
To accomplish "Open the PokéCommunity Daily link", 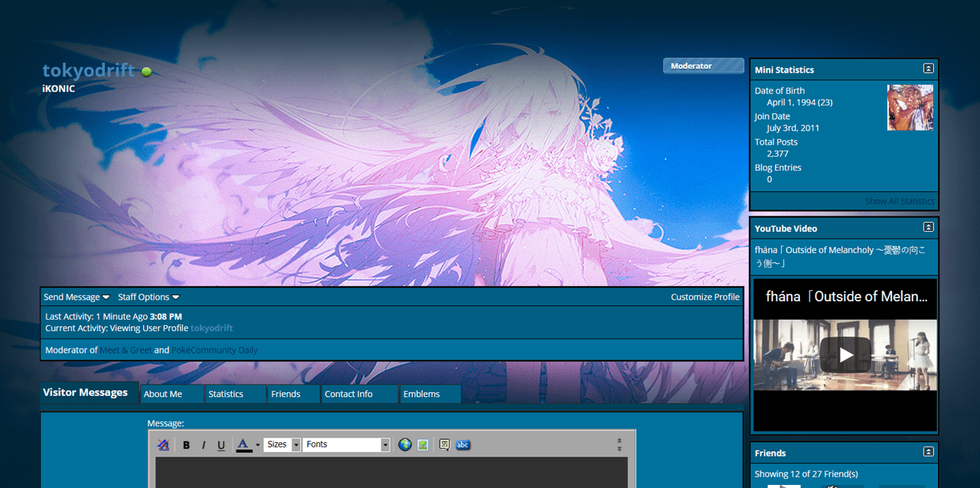I will 214,350.
